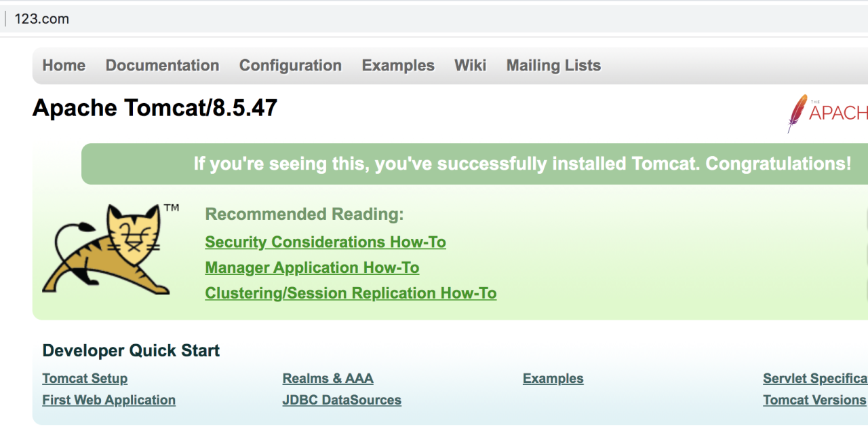Click Examples link under Developer Quick Start
This screenshot has height=429, width=868.
(x=553, y=379)
